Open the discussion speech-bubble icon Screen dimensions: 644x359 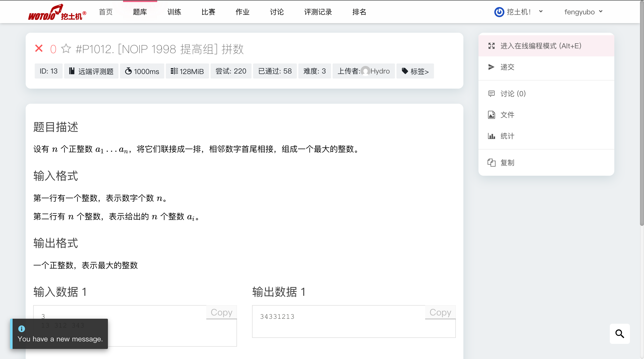click(491, 94)
